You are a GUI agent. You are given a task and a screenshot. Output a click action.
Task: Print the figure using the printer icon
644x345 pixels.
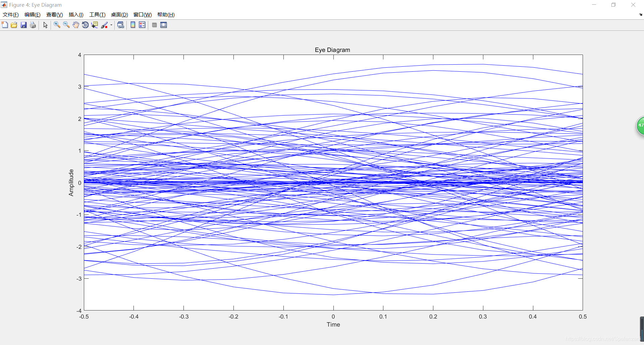pos(33,25)
